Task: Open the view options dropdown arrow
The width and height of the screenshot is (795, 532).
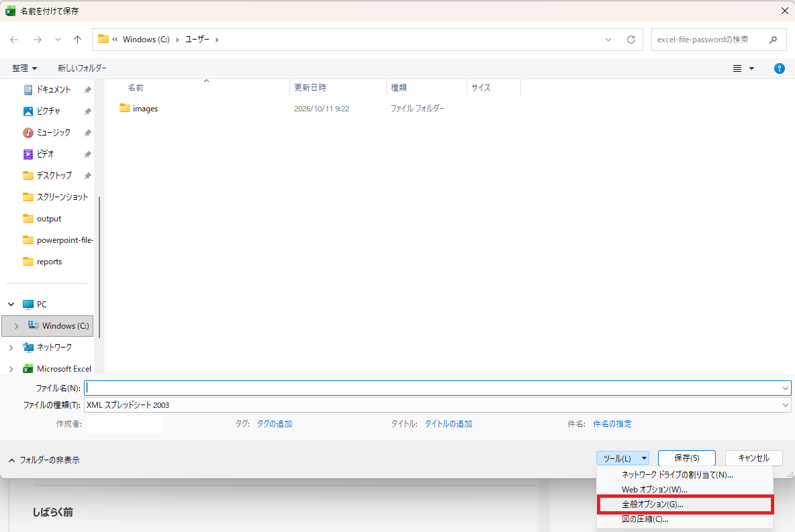Action: (751, 68)
